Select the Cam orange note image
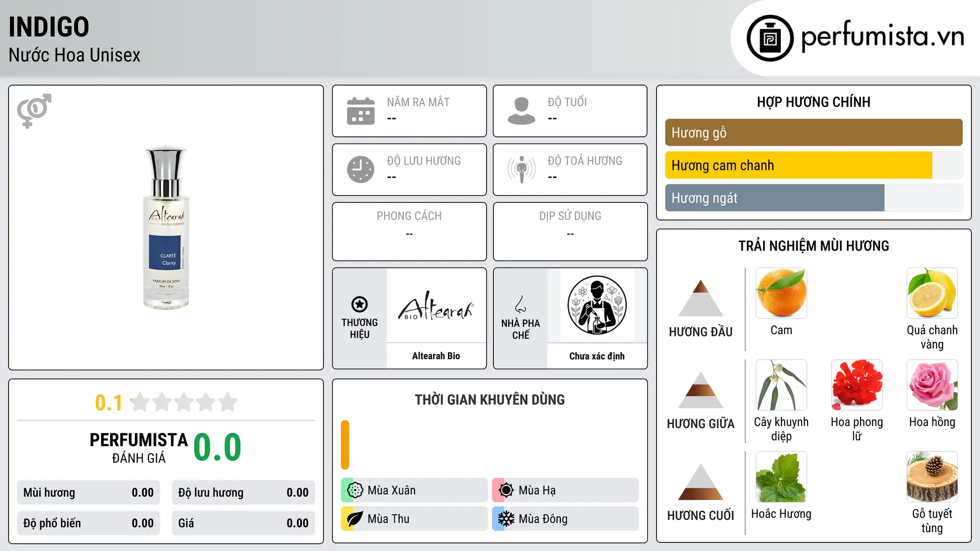The image size is (980, 551). 781,293
